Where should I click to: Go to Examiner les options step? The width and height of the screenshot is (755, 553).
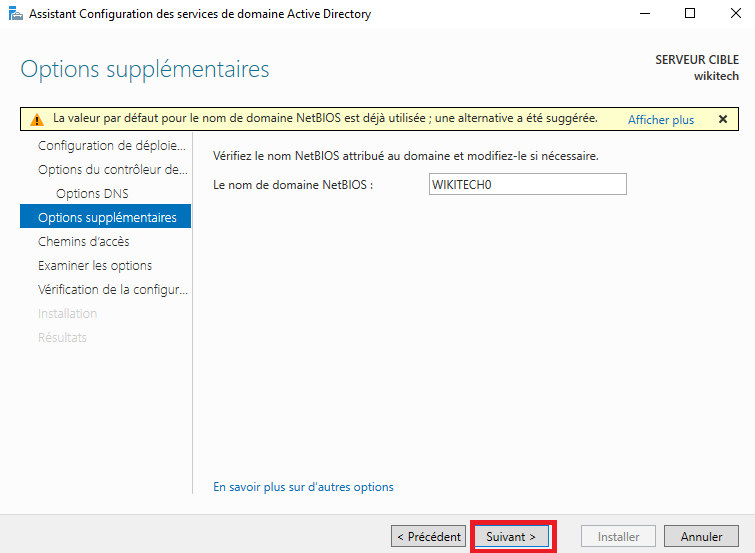click(x=95, y=266)
